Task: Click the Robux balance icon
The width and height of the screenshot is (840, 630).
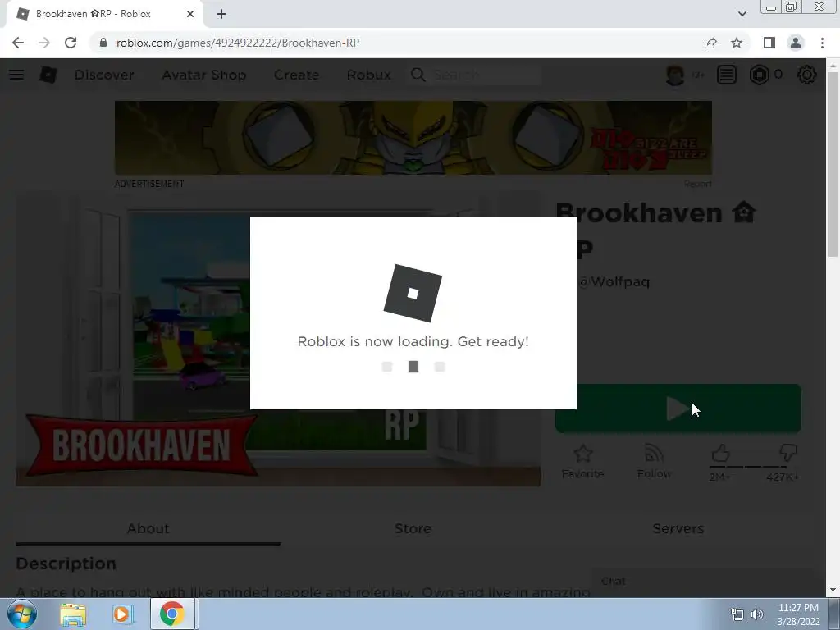Action: 759,75
